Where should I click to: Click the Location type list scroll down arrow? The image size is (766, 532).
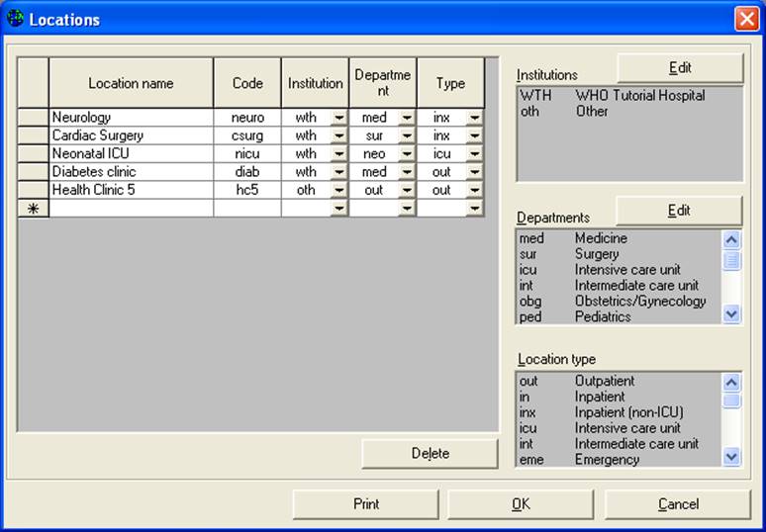(x=731, y=456)
